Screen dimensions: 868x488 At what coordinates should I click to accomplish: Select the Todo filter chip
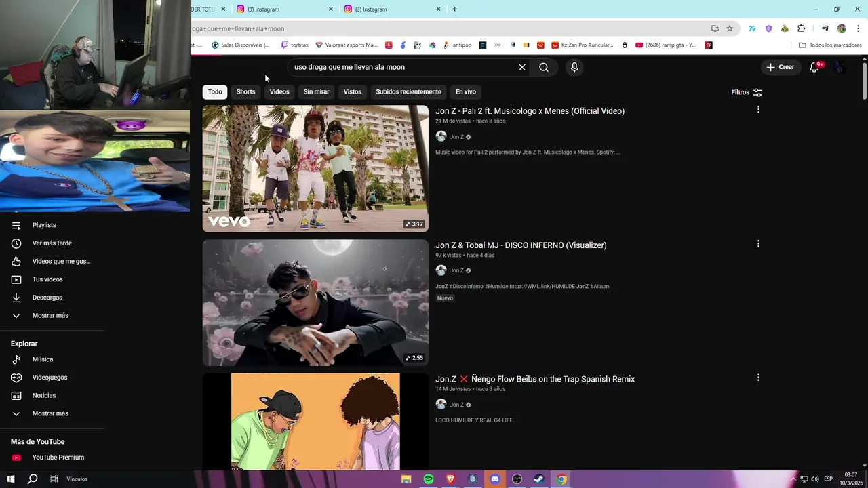[x=215, y=91]
